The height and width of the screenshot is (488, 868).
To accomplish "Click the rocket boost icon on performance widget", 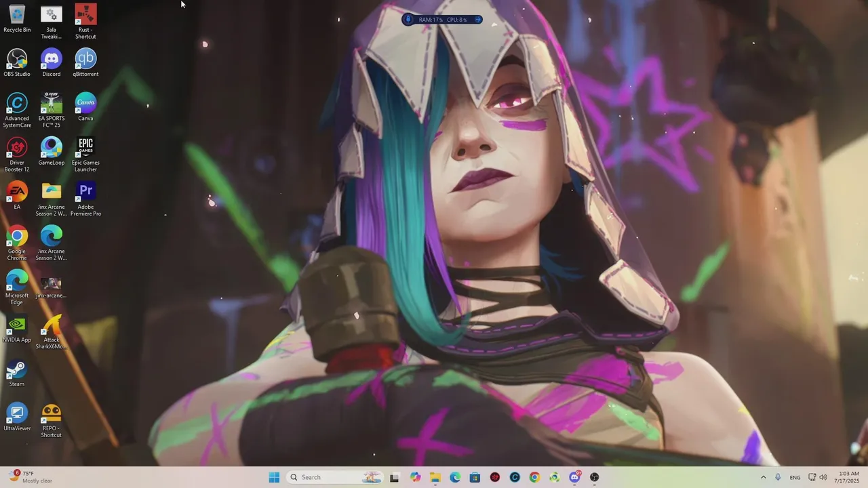I will click(408, 20).
